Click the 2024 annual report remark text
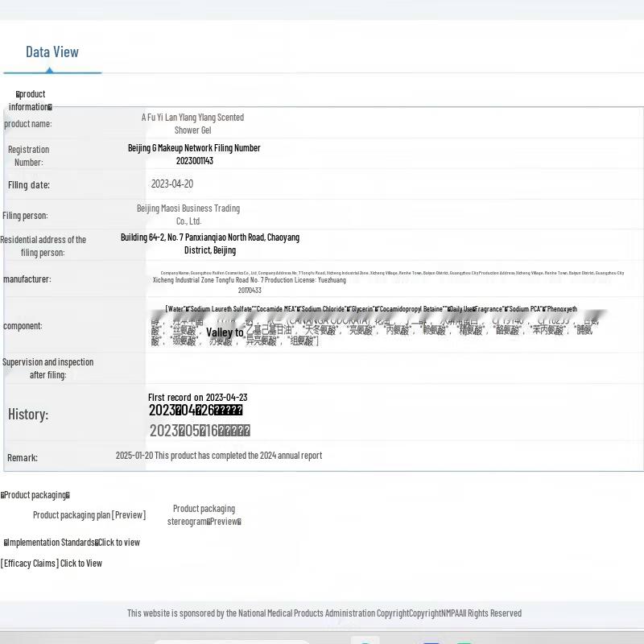The width and height of the screenshot is (644, 644). coord(218,456)
